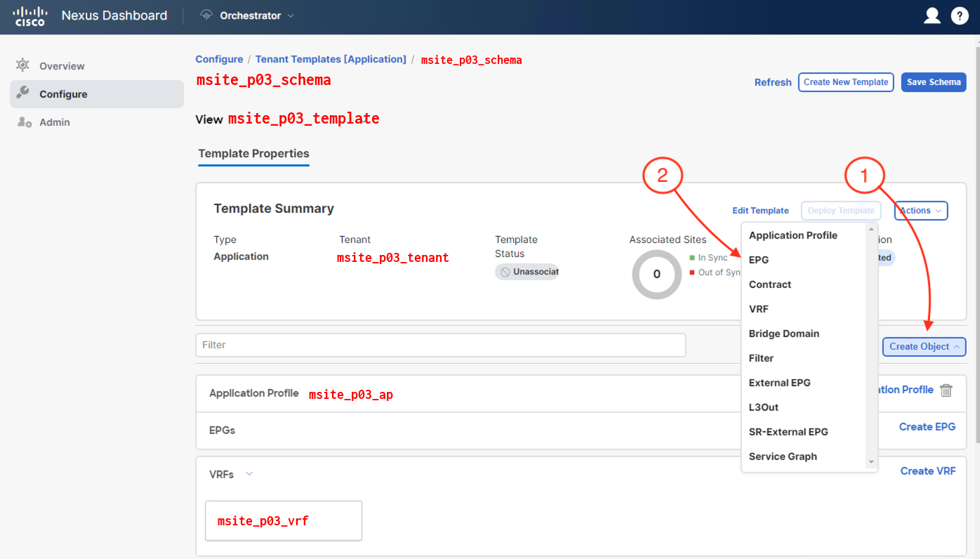Viewport: 980px width, 559px height.
Task: Open the help question mark icon
Action: point(960,15)
